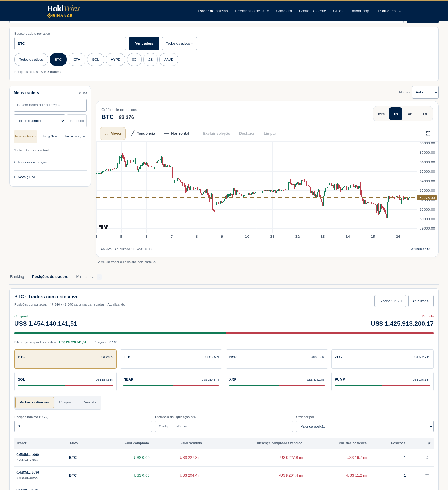Clear asset filter 'Todos os ativos ×'
The image size is (448, 490).
point(179,43)
